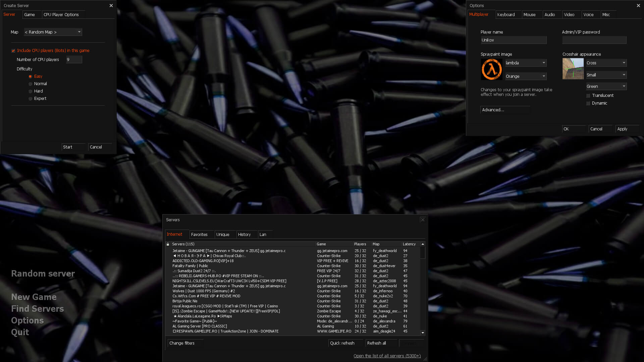Select Fatality Family | Public server row
This screenshot has width=644, height=362.
tap(293, 266)
